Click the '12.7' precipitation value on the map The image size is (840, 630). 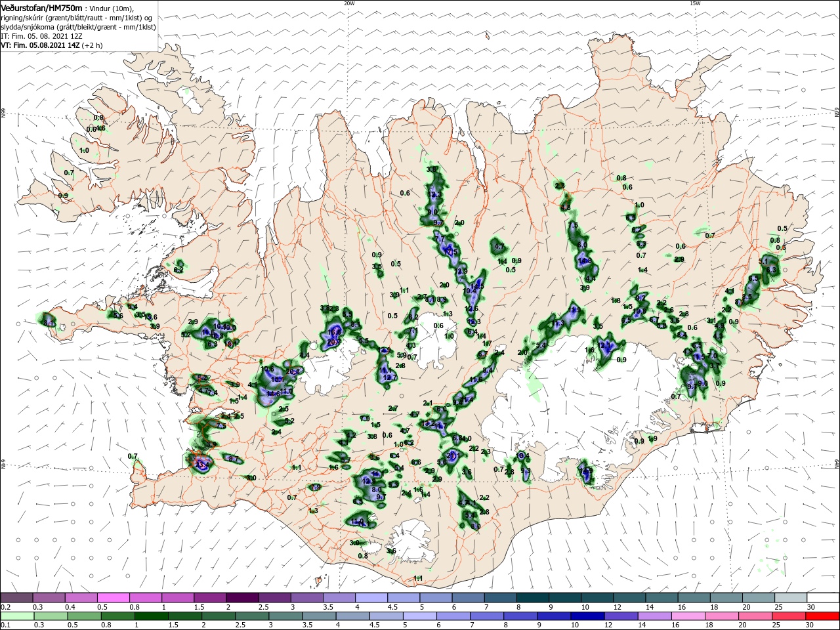(390, 377)
